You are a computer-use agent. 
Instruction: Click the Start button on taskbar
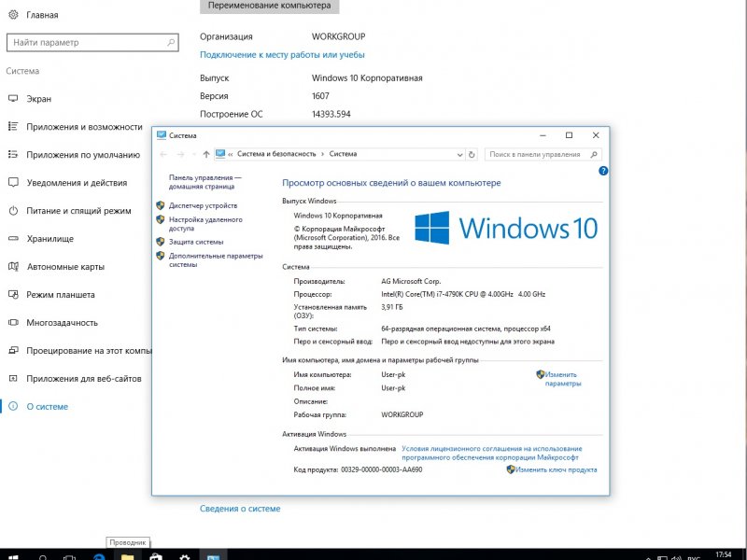pyautogui.click(x=13, y=556)
